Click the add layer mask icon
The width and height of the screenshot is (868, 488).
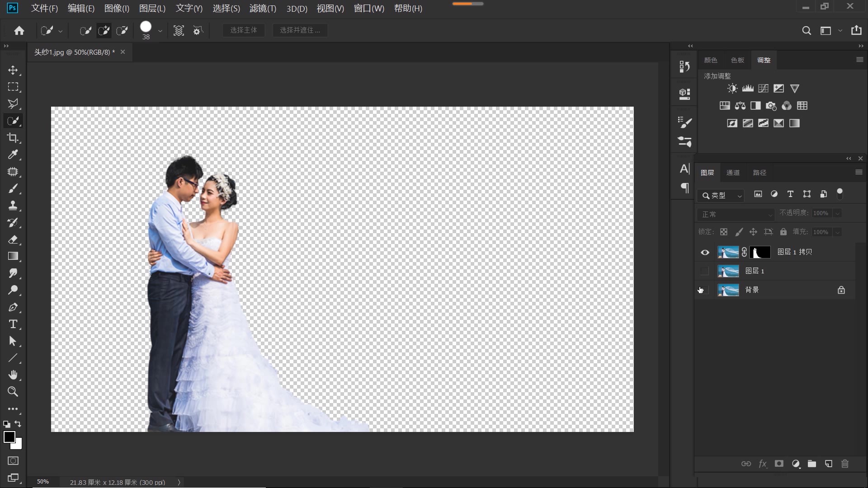click(x=779, y=464)
